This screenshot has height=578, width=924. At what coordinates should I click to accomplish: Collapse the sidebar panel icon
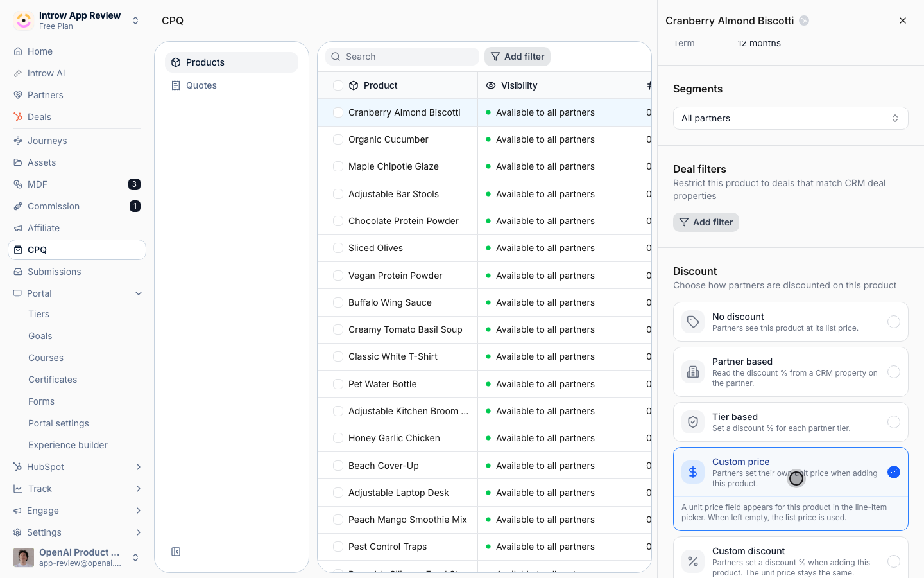click(176, 552)
